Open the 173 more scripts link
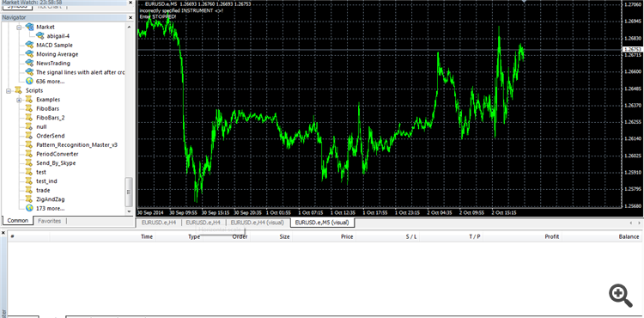644x318 pixels. coord(50,208)
